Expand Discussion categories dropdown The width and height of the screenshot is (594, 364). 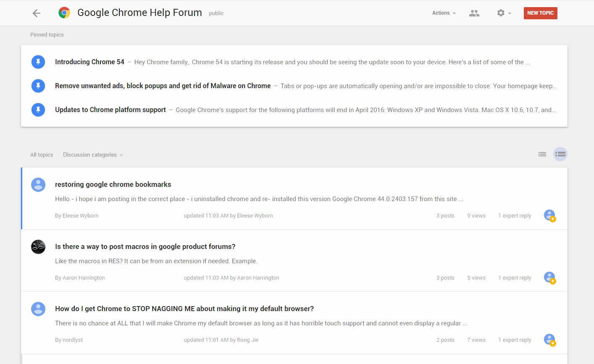click(x=93, y=155)
